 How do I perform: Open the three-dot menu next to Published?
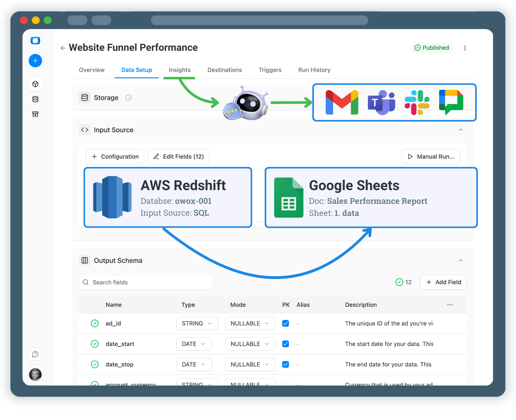coord(465,48)
